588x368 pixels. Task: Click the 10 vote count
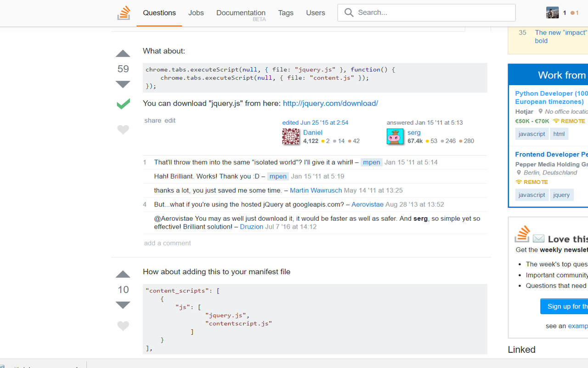pos(123,290)
